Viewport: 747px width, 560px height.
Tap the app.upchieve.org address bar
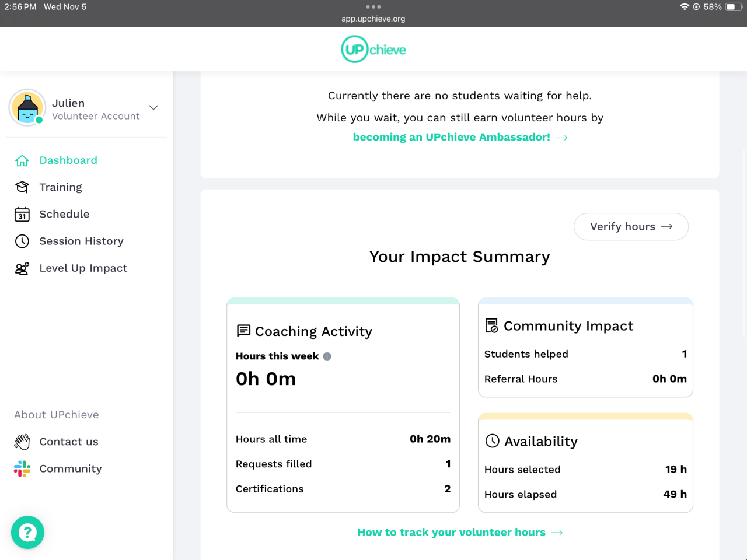coord(373,19)
